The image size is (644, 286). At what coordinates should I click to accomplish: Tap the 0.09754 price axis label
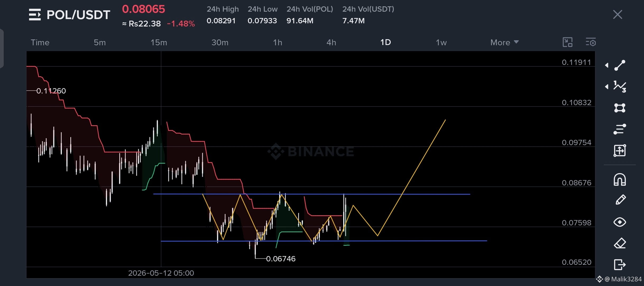click(x=576, y=142)
